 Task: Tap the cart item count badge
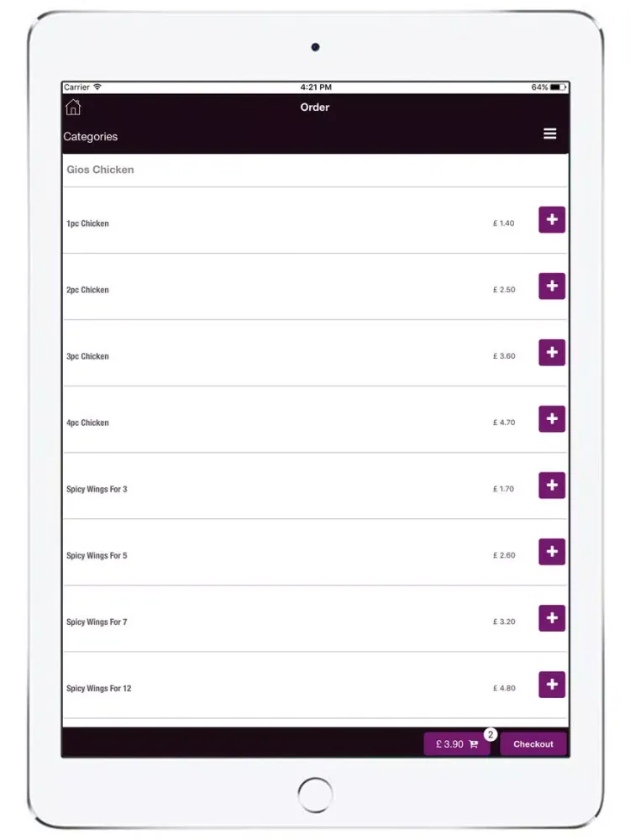491,734
